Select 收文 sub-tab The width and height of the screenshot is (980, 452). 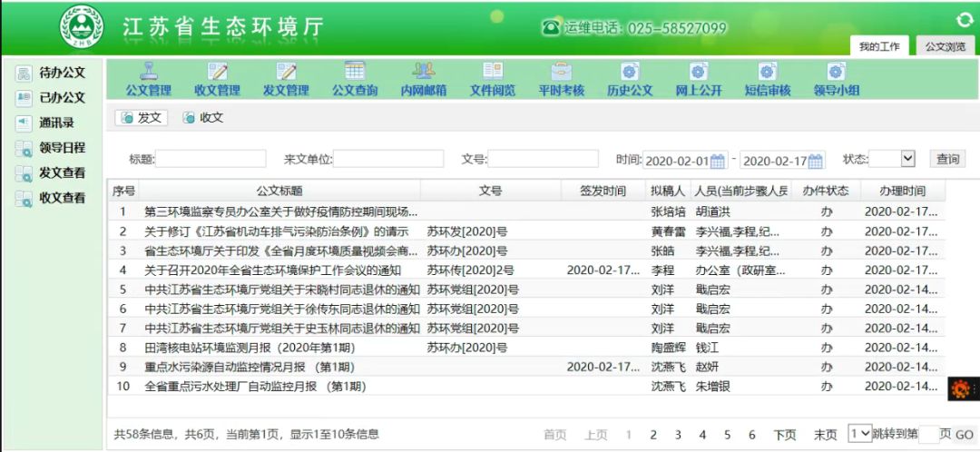(202, 118)
